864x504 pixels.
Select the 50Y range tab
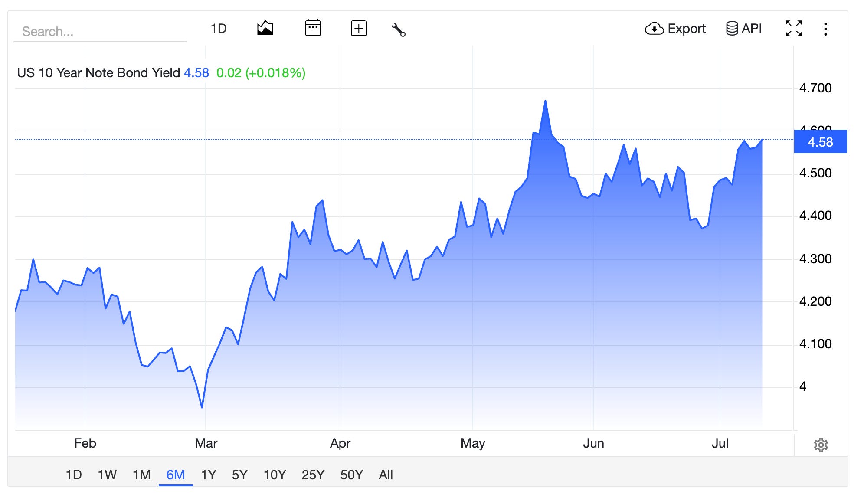click(x=351, y=475)
